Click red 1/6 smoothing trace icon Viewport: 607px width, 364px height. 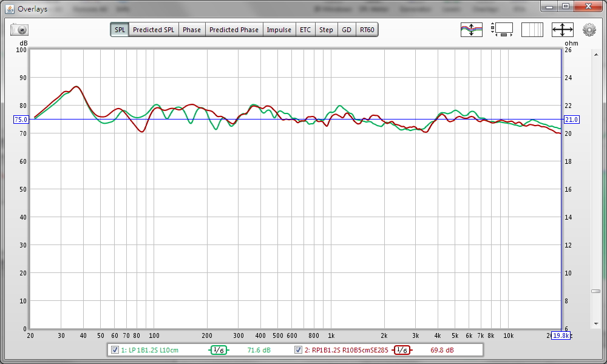pos(401,350)
